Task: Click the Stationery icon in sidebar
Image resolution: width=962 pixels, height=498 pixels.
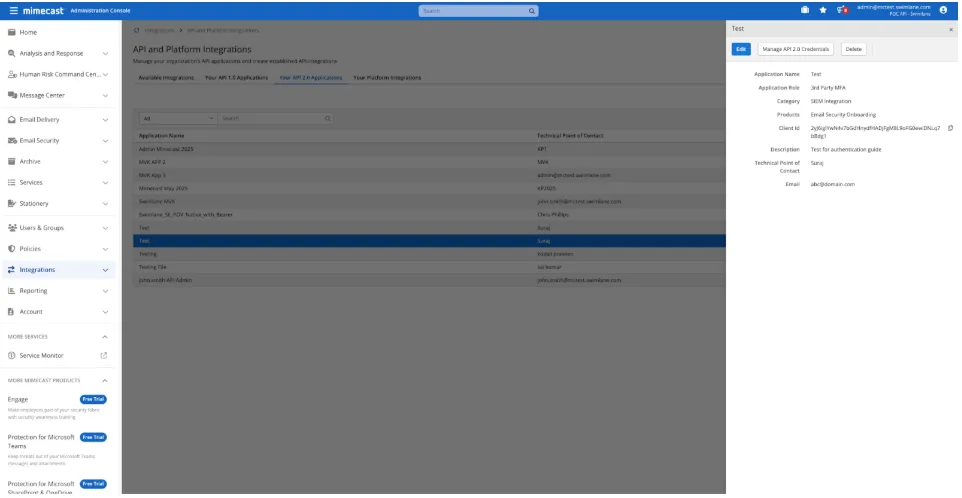Action: tap(12, 203)
